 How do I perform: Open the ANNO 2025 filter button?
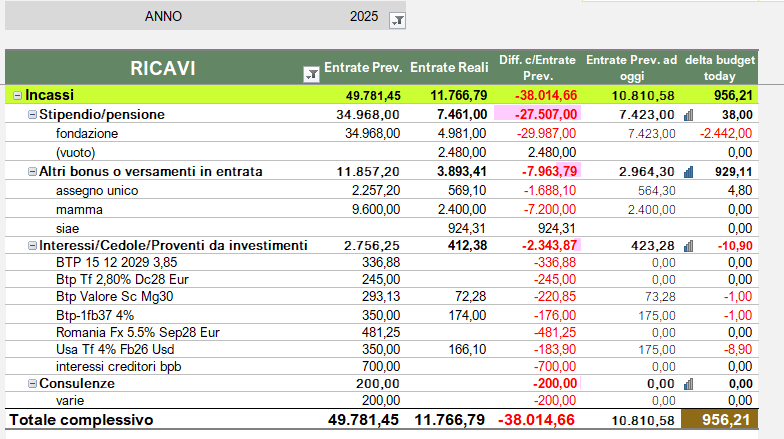point(397,19)
